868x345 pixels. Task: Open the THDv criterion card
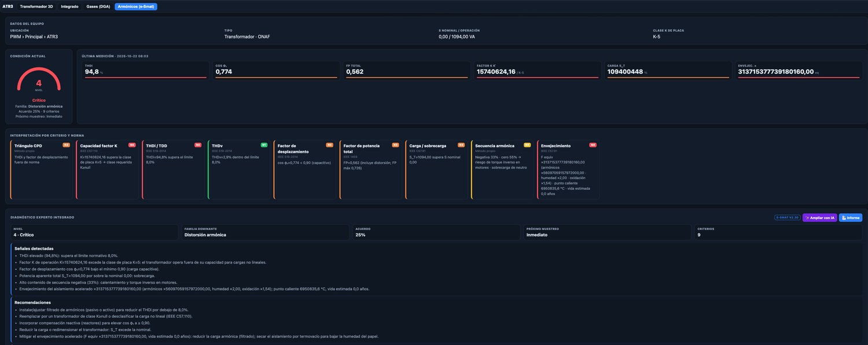[239, 169]
